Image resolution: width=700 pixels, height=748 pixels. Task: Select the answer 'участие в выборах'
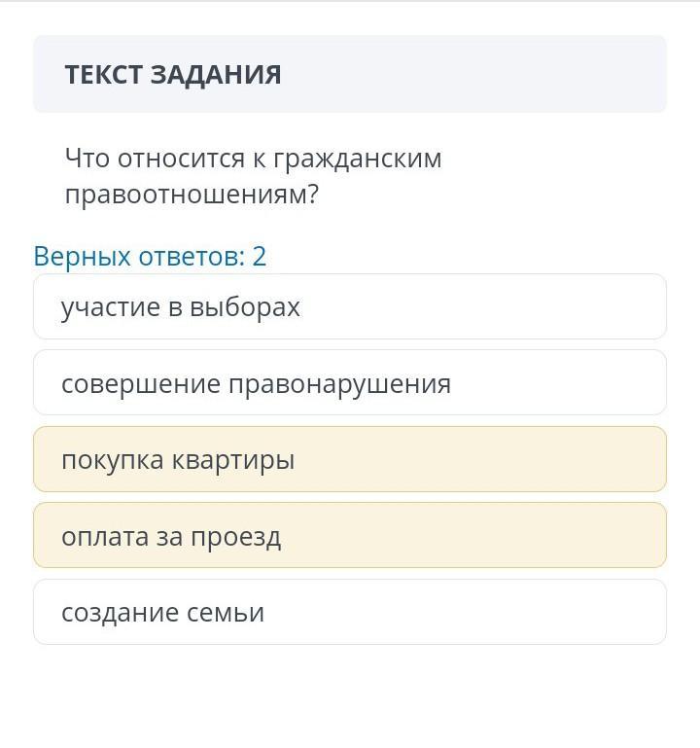[x=349, y=307]
